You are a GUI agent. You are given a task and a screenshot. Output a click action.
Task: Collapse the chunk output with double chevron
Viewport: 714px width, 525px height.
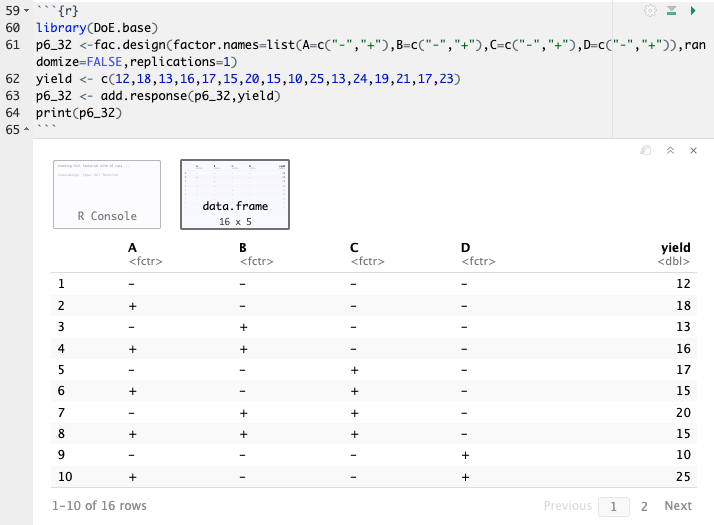670,150
